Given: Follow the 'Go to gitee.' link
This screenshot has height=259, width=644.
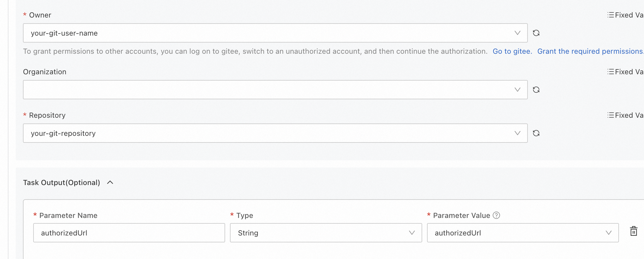Looking at the screenshot, I should [x=512, y=51].
